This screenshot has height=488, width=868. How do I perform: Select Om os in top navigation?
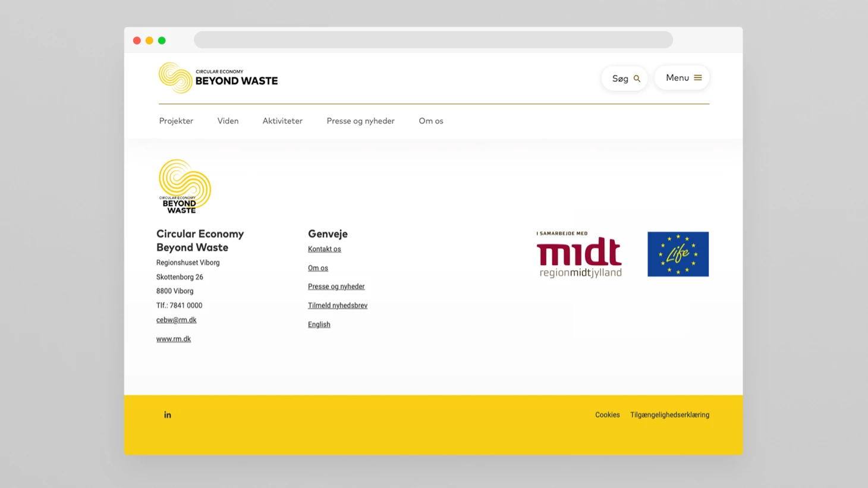pos(431,121)
